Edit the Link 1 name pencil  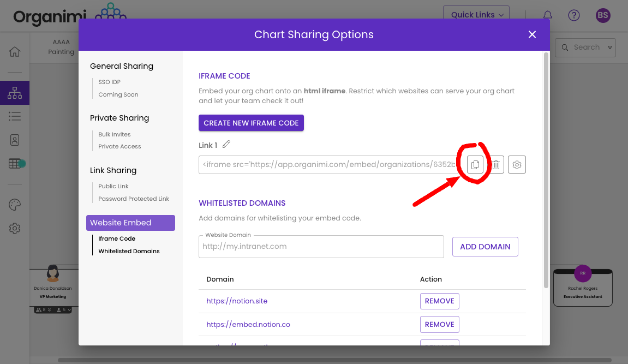226,144
